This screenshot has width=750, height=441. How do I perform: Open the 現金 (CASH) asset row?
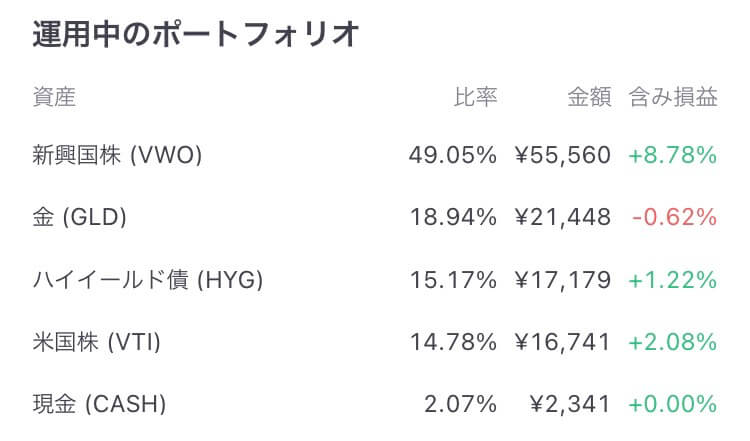coord(375,404)
